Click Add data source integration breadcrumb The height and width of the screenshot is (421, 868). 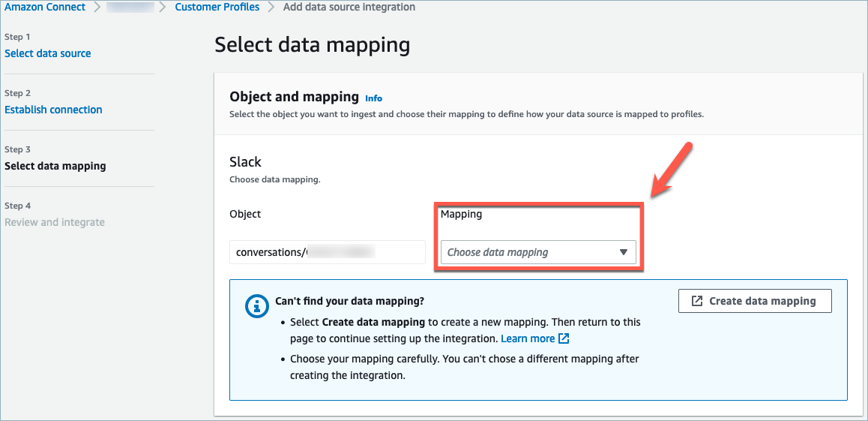pos(349,7)
